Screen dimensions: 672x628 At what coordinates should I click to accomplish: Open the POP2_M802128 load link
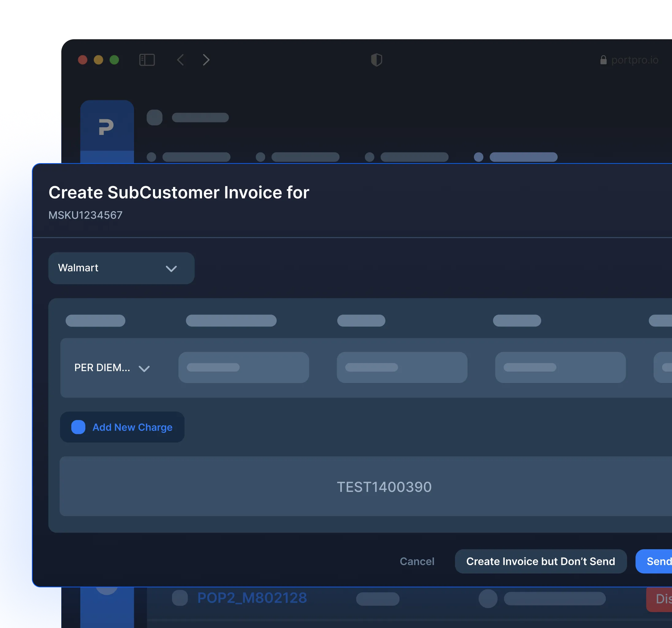[252, 598]
